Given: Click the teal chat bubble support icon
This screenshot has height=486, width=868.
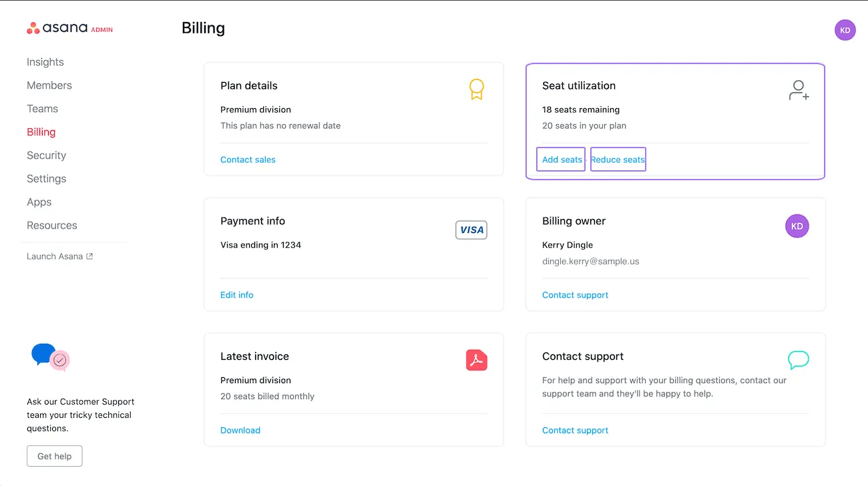Looking at the screenshot, I should pos(798,360).
